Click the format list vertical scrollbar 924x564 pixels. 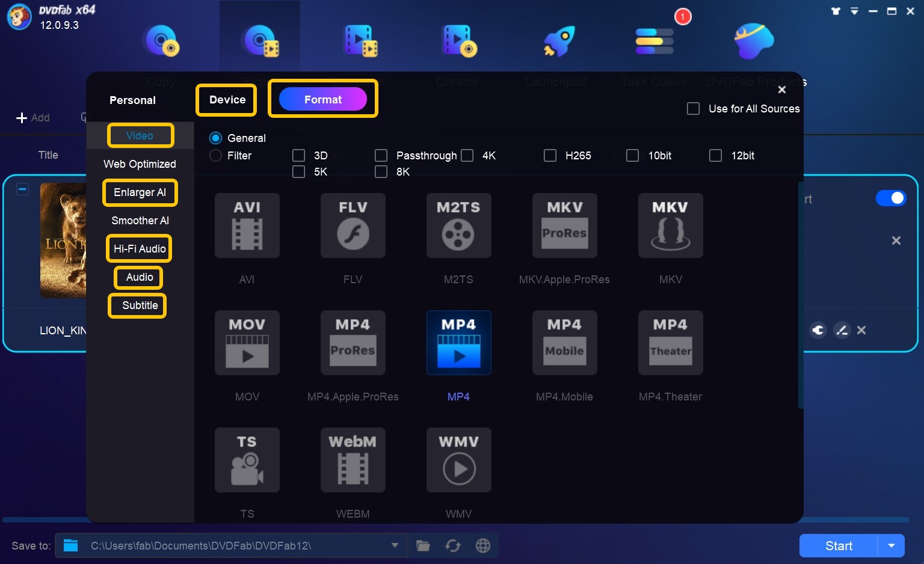pyautogui.click(x=800, y=295)
